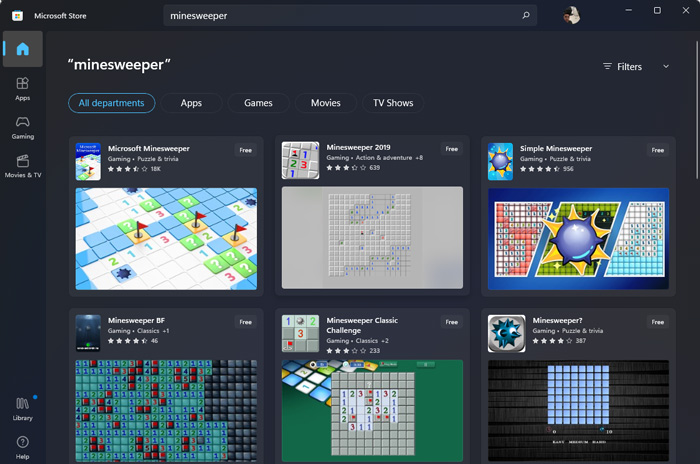Image resolution: width=700 pixels, height=464 pixels.
Task: Click the search field containing minesweeper
Action: click(350, 16)
